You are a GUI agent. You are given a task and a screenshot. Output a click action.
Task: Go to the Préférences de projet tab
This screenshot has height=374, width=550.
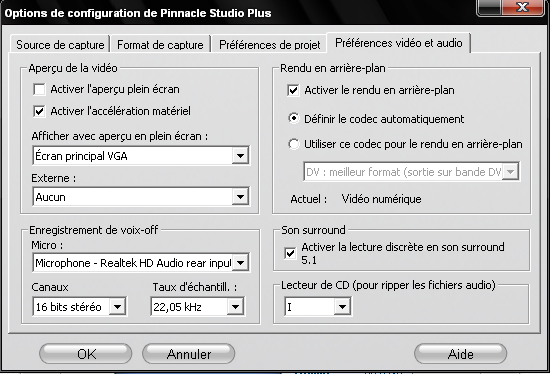coord(269,45)
